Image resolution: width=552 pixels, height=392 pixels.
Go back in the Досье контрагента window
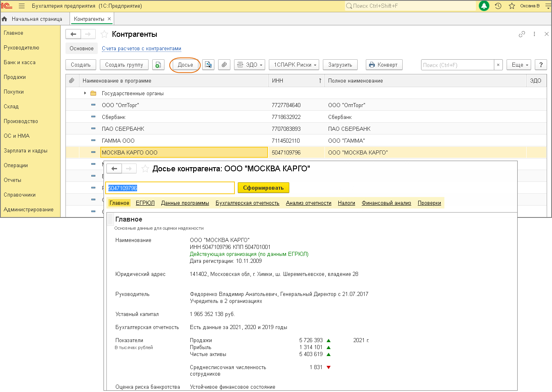[x=114, y=168]
